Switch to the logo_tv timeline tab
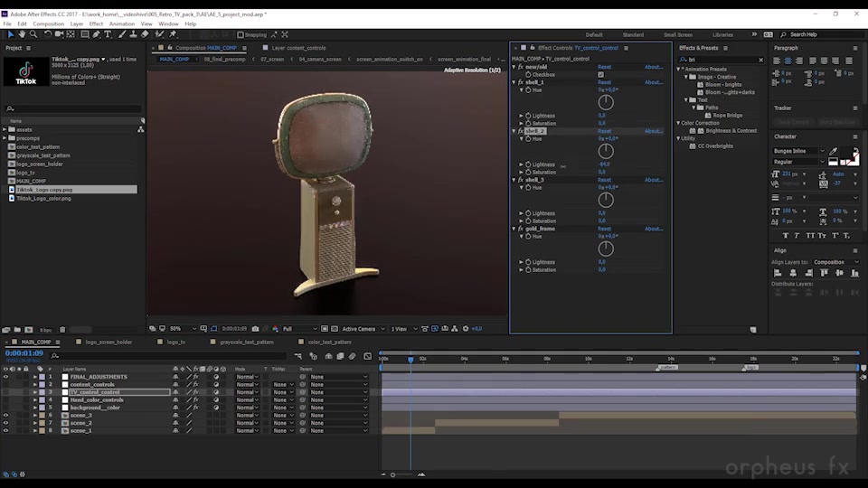868x488 pixels. click(x=176, y=342)
